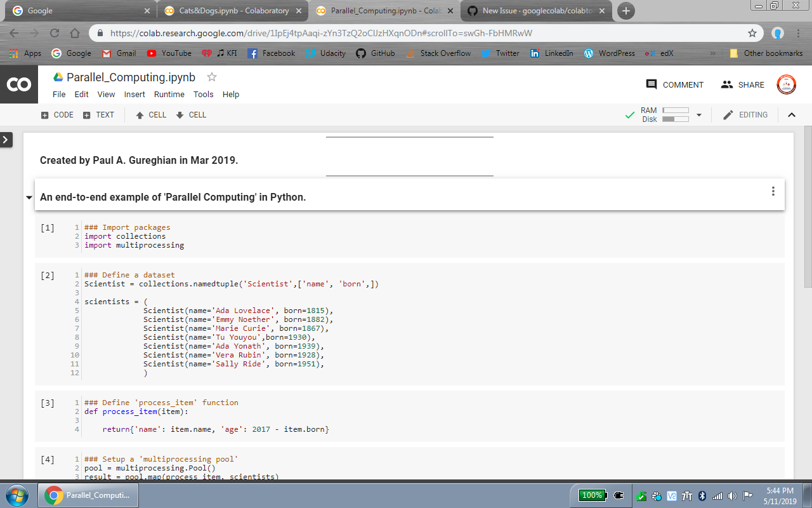Open the cell's three-dot options menu
This screenshot has width=812, height=508.
[773, 191]
